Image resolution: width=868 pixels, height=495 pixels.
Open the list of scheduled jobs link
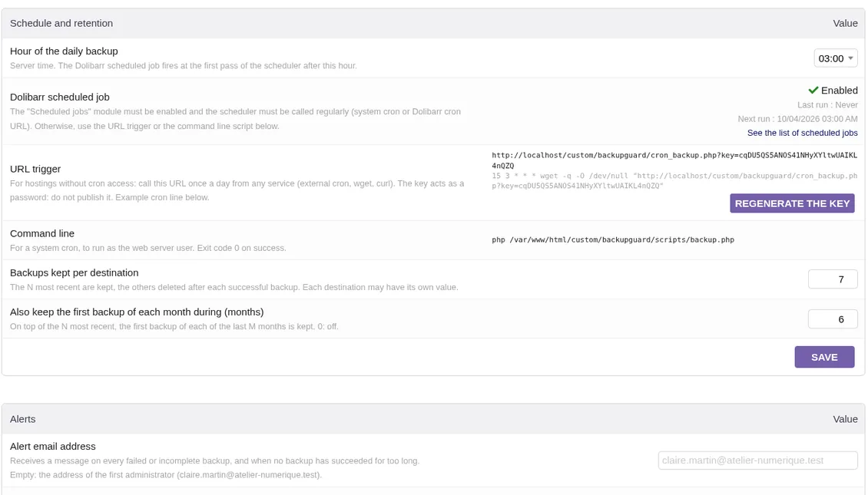(802, 133)
